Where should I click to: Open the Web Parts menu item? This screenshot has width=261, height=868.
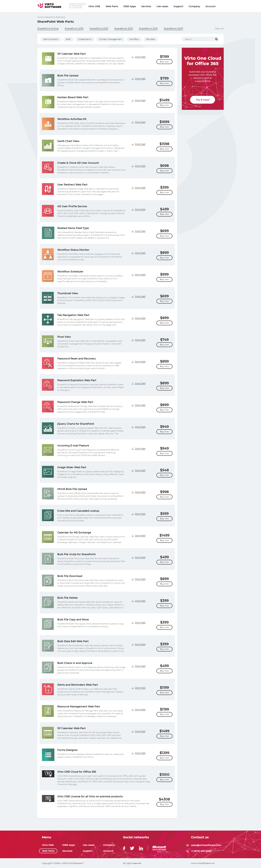[112, 6]
